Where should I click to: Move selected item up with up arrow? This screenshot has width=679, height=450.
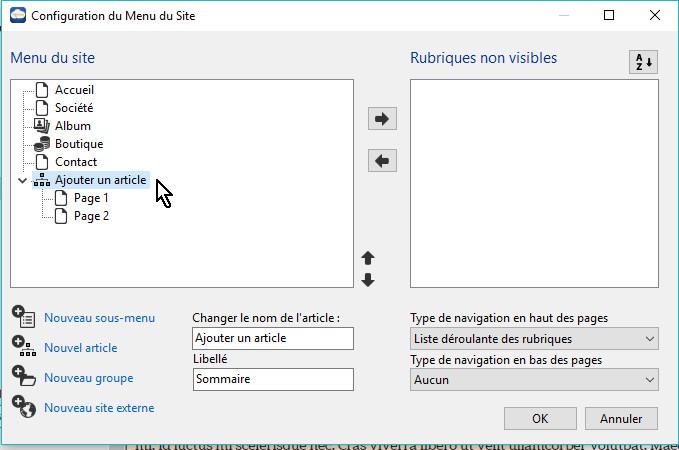tap(368, 258)
